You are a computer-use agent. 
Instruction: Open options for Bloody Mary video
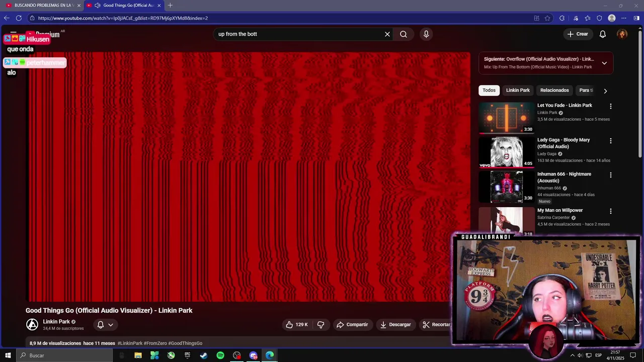(611, 141)
